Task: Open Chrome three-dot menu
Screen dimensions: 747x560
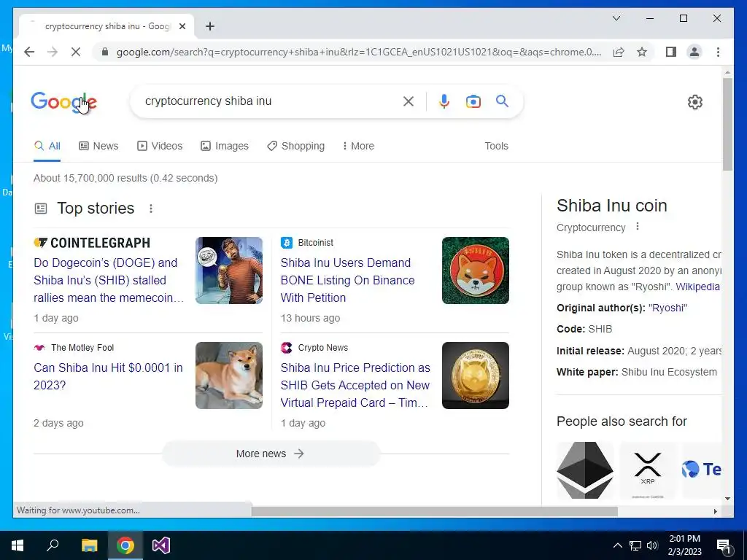Action: [718, 52]
